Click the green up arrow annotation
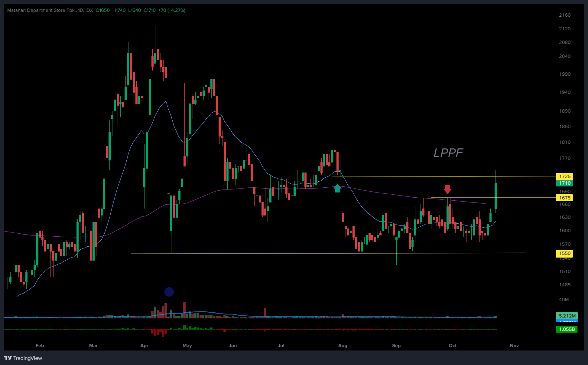Image resolution: width=588 pixels, height=365 pixels. point(337,188)
